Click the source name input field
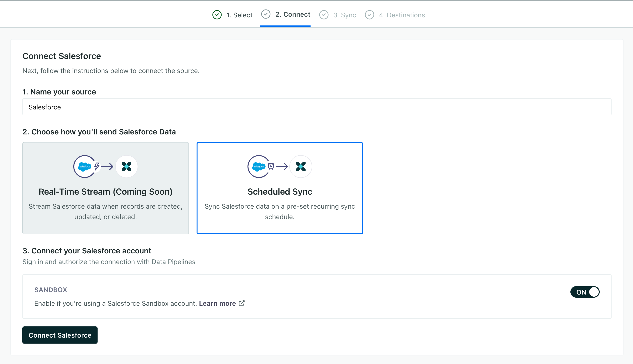633x364 pixels. click(316, 107)
